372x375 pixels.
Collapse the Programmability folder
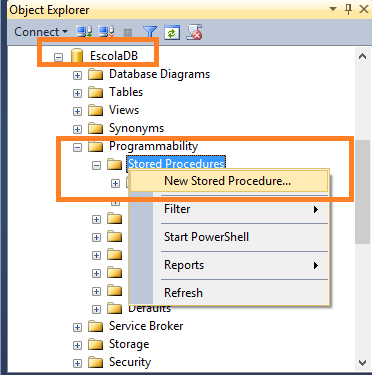[x=77, y=147]
